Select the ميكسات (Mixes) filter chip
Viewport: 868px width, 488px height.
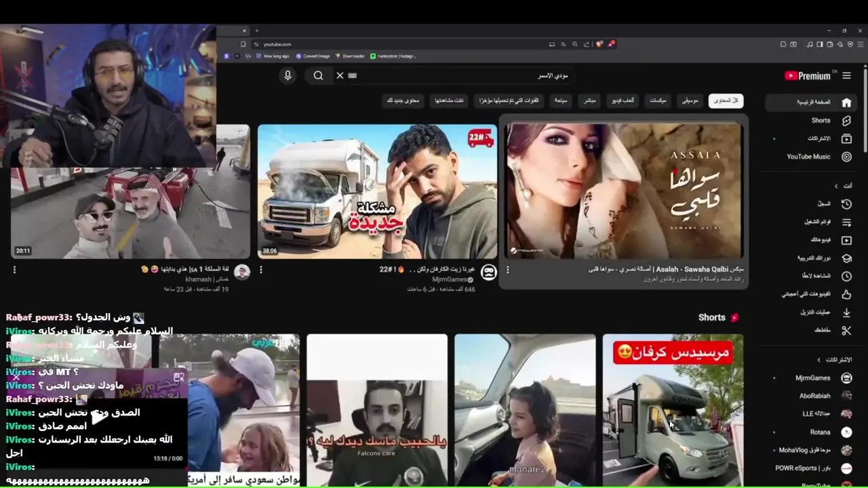[658, 100]
